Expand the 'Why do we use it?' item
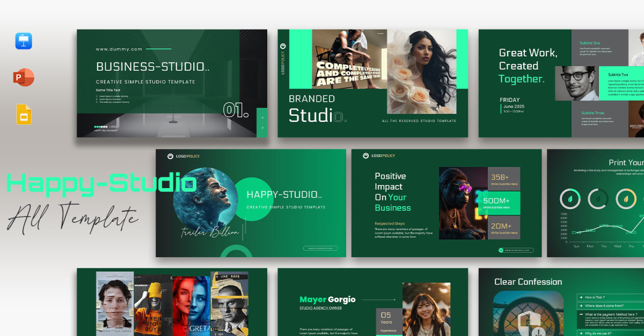The height and width of the screenshot is (336, 644). click(610, 333)
